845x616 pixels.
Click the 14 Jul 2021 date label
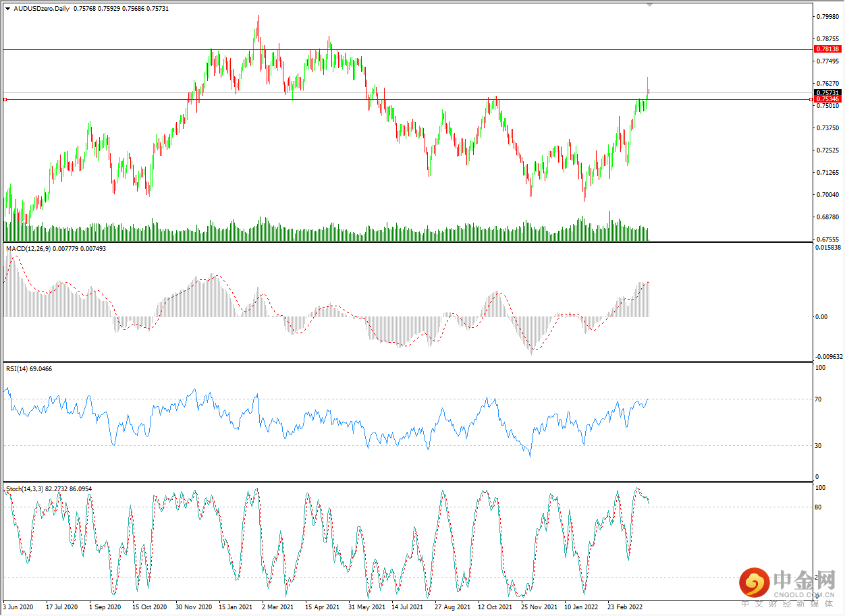tap(408, 607)
